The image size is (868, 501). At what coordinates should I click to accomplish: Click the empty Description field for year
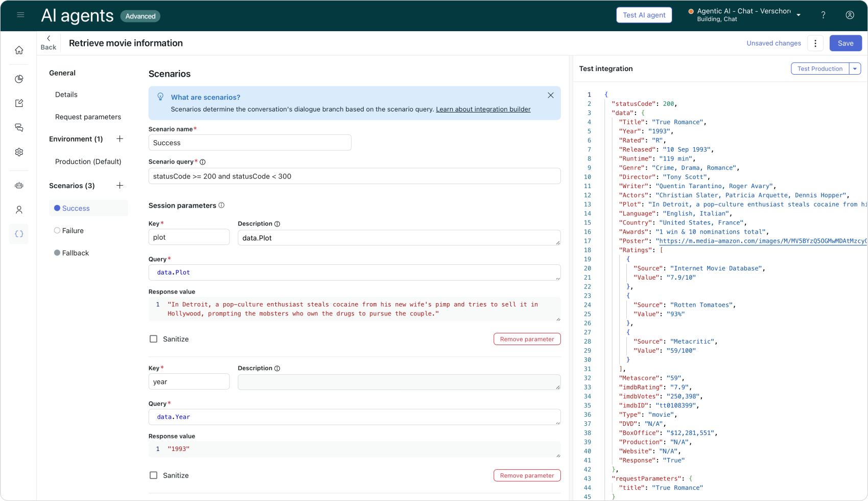[399, 382]
